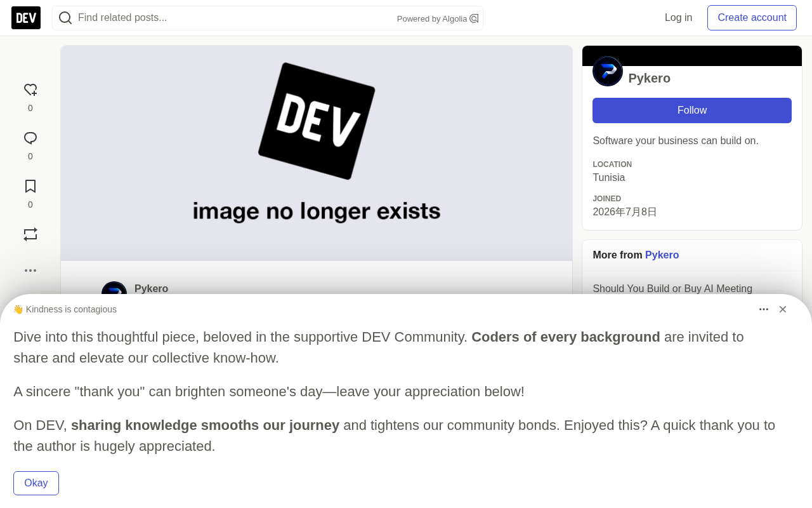Open Should You Build or Buy article
812x508 pixels.
[672, 289]
